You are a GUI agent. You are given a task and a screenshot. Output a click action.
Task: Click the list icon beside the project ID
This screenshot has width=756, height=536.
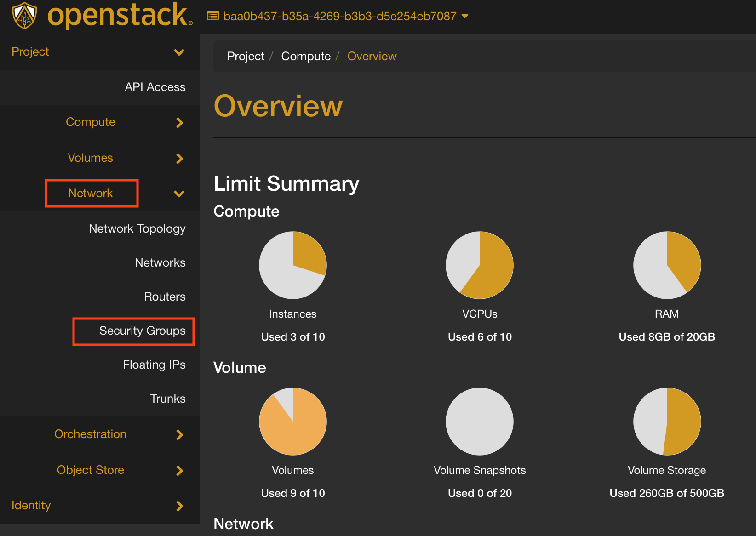click(x=212, y=16)
